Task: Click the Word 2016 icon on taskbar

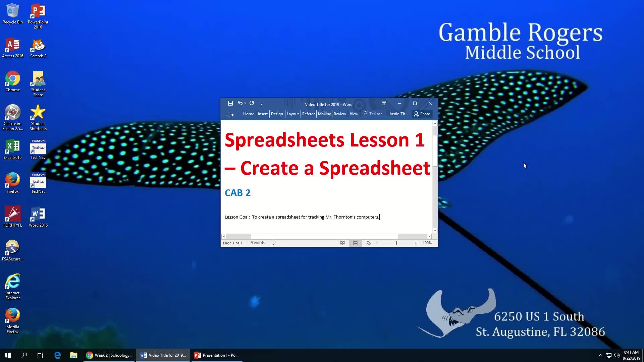Action: coord(143,355)
